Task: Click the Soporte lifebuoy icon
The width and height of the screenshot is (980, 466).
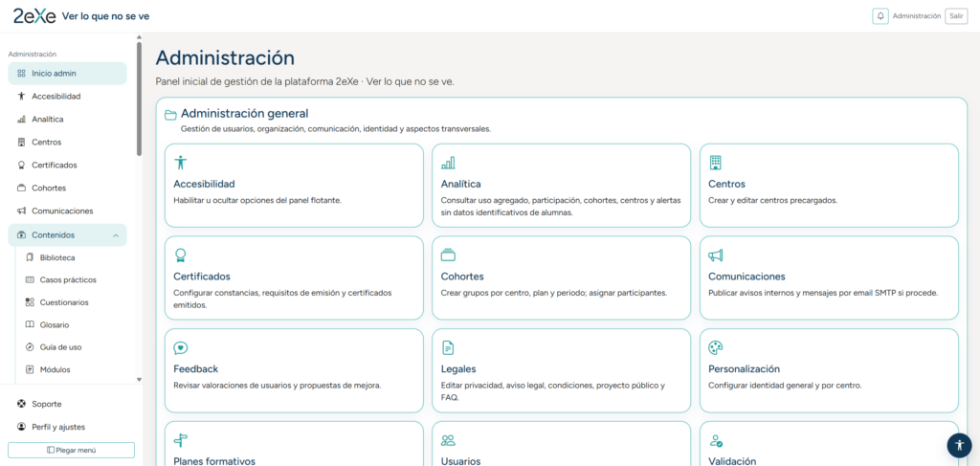Action: pyautogui.click(x=21, y=404)
